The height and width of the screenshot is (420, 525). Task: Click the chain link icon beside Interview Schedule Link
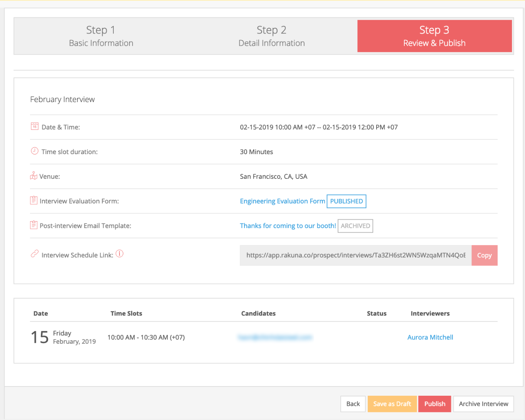click(34, 254)
